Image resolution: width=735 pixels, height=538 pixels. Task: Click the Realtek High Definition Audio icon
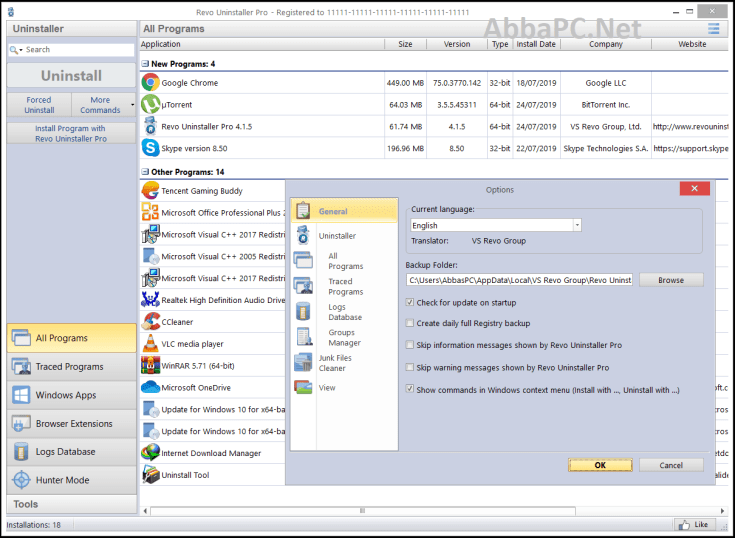[150, 300]
